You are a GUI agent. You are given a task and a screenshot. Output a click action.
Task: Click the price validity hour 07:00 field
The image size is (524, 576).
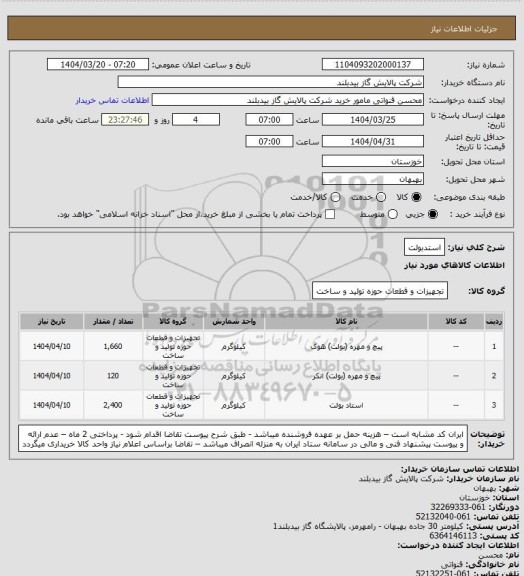269,141
